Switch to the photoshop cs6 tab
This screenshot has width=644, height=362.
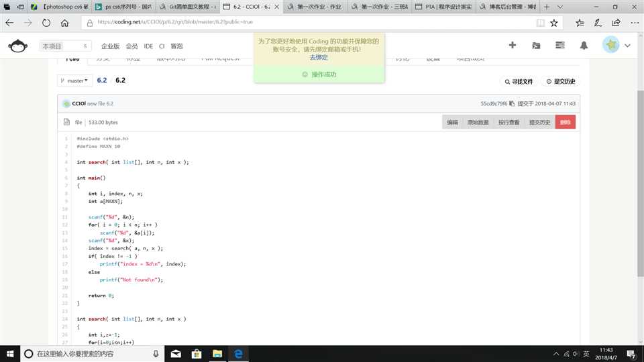click(x=60, y=7)
